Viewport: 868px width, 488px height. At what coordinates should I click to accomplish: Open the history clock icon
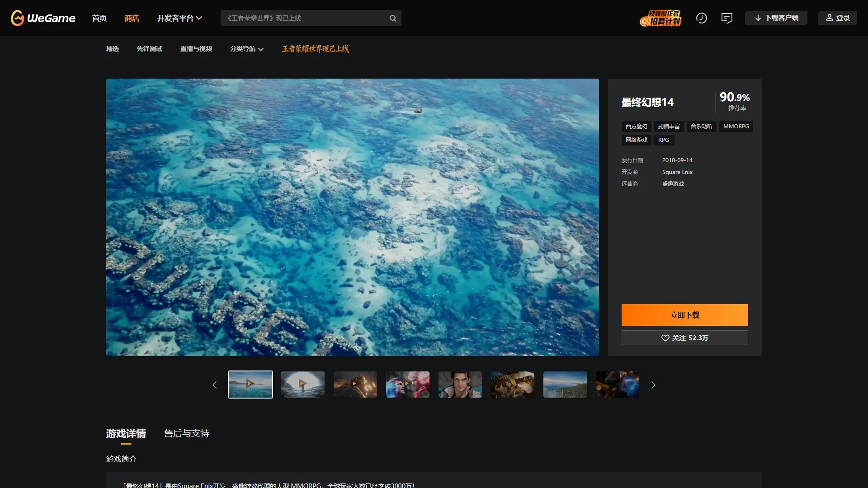[x=701, y=18]
